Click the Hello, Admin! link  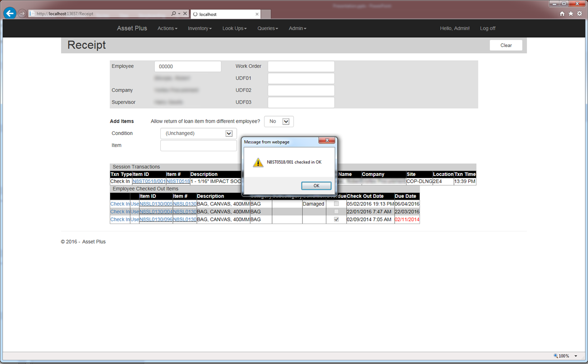(x=454, y=28)
